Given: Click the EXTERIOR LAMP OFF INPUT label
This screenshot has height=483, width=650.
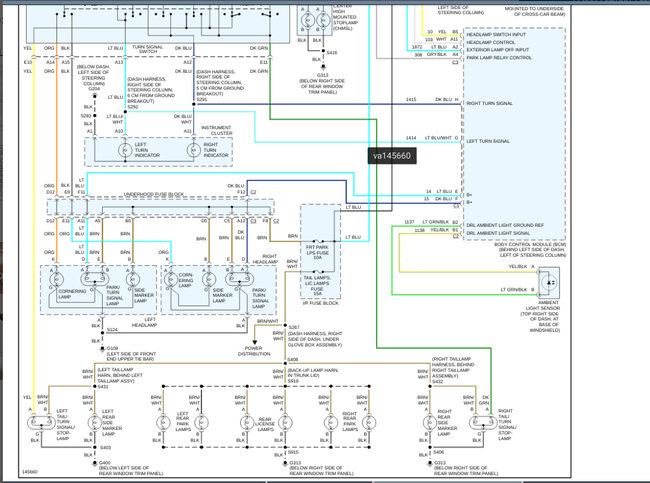Looking at the screenshot, I should click(497, 50).
